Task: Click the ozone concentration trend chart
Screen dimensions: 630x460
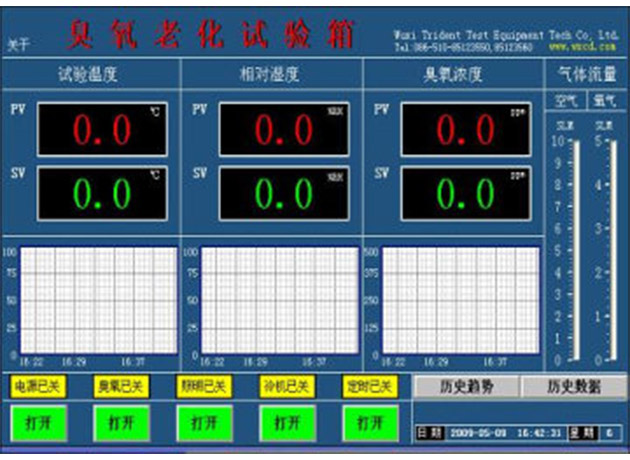Action: pos(461,300)
